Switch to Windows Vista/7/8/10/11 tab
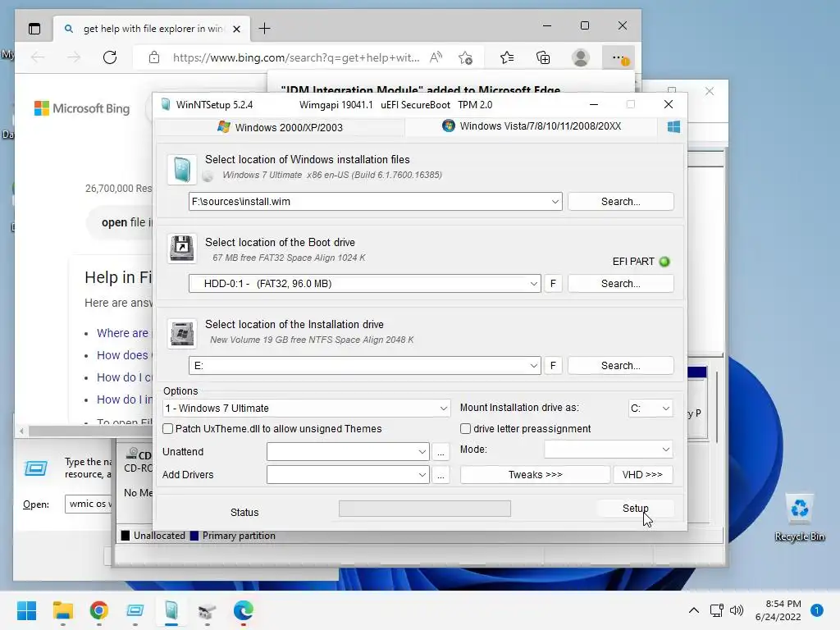840x630 pixels. [532, 126]
